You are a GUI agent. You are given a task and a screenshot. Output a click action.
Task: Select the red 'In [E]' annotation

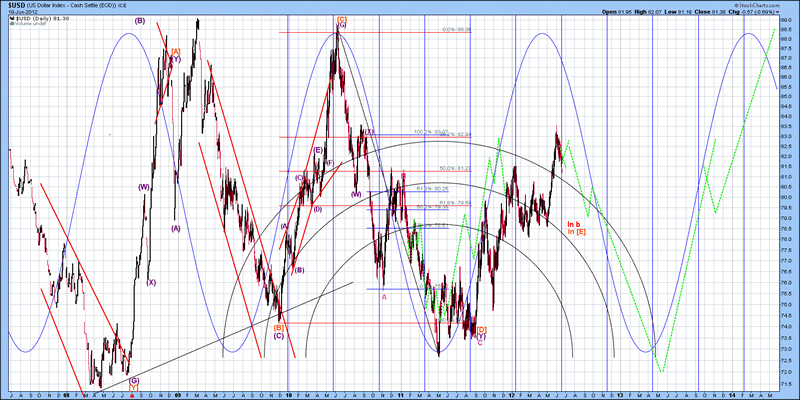pos(575,232)
